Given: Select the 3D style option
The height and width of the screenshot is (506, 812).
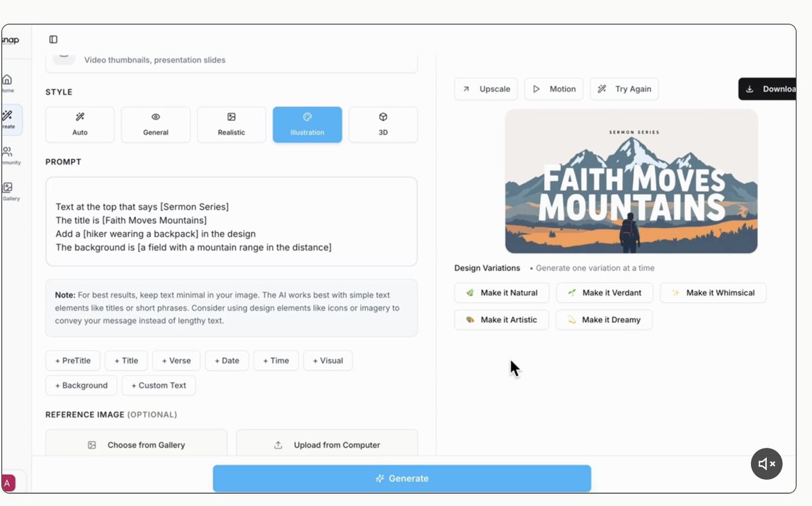Looking at the screenshot, I should (383, 124).
